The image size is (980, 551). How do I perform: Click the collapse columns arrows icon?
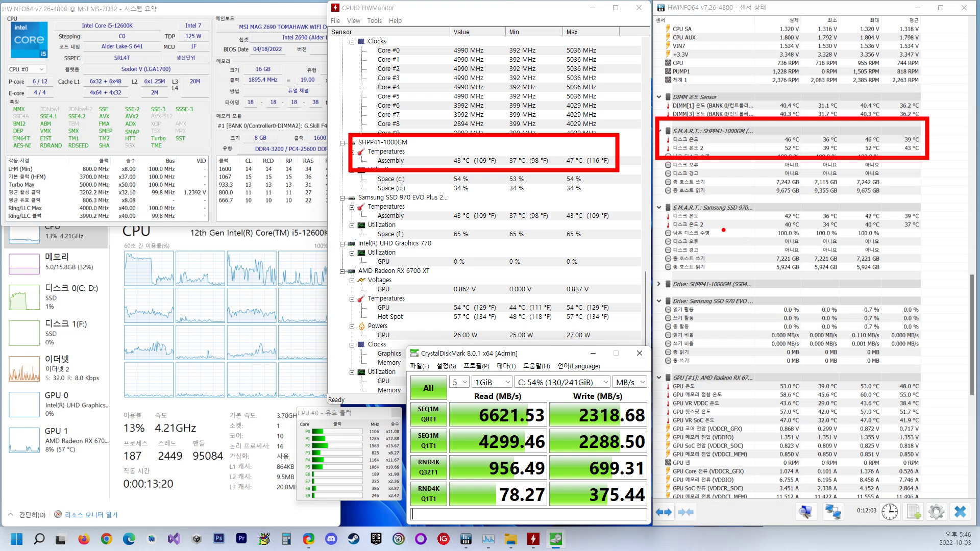pos(686,512)
